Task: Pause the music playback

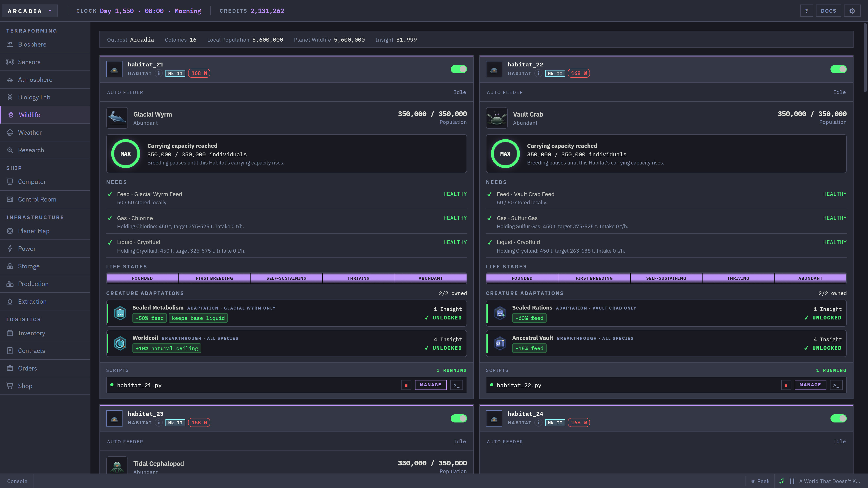Action: 792,481
